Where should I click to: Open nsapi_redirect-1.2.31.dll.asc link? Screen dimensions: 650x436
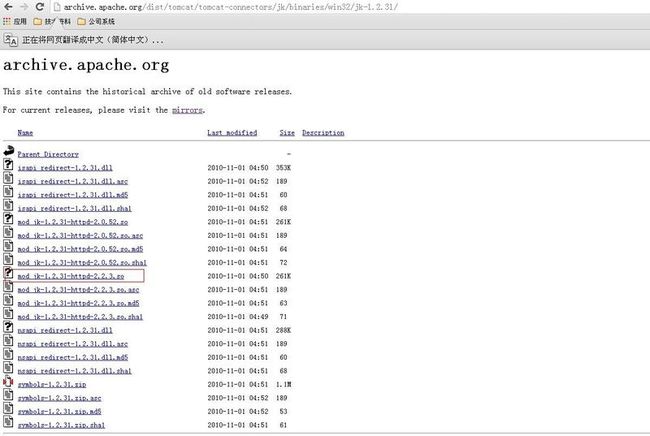(73, 344)
